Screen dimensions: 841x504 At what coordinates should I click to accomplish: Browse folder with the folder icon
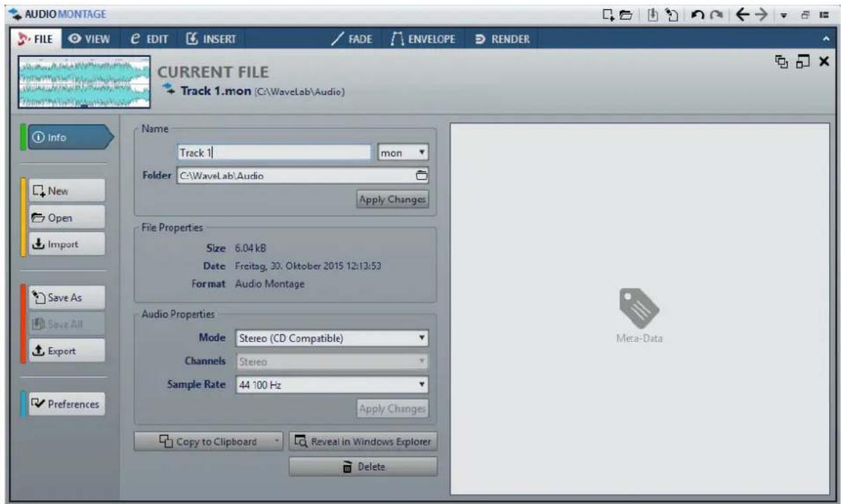pyautogui.click(x=420, y=176)
